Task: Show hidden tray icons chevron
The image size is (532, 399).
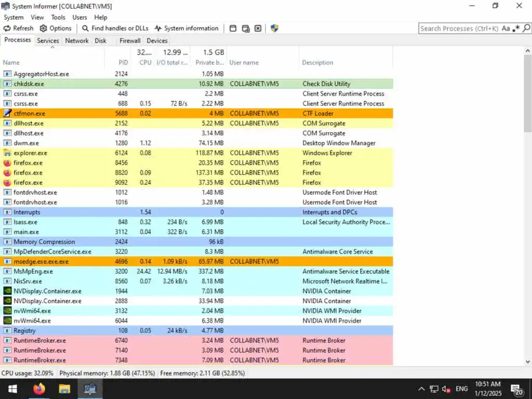Action: point(421,389)
